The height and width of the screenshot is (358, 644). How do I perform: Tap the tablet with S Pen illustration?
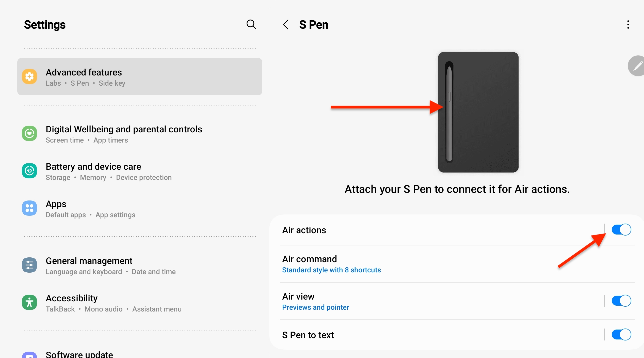coord(478,112)
